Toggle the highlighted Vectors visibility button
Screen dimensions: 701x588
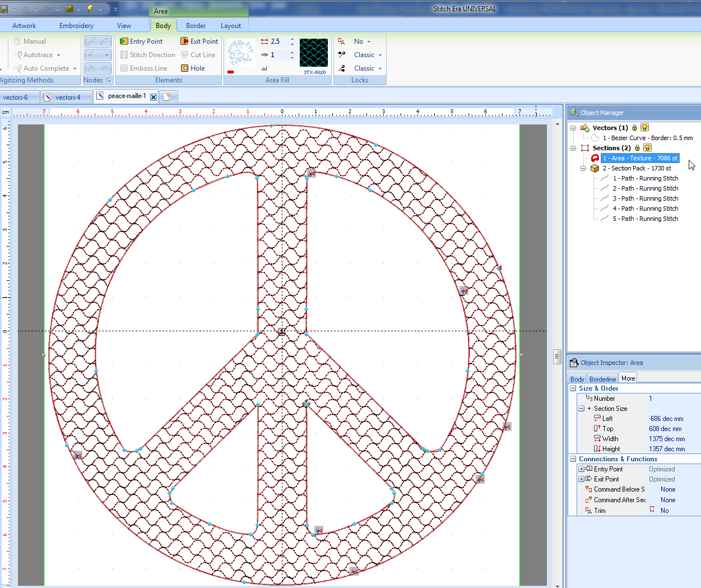click(x=644, y=128)
